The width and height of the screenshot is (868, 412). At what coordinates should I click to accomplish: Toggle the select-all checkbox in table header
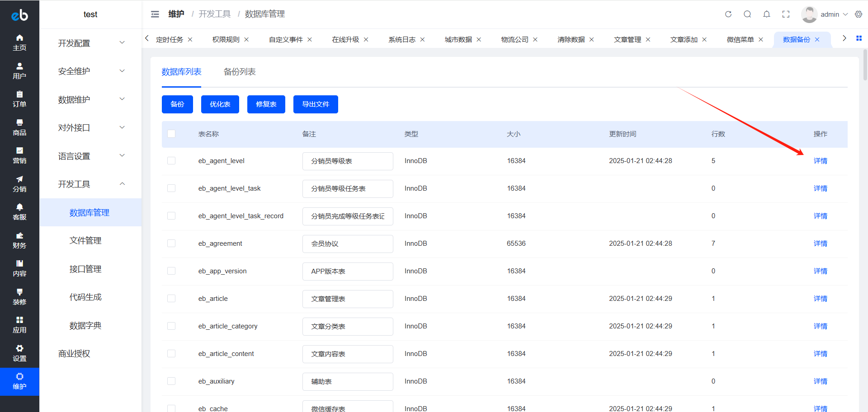171,134
